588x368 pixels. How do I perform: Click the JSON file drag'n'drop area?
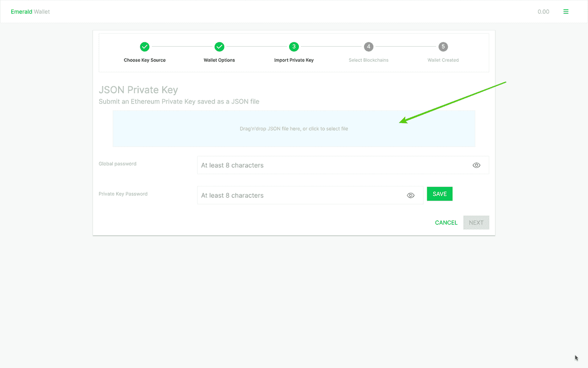coord(294,129)
